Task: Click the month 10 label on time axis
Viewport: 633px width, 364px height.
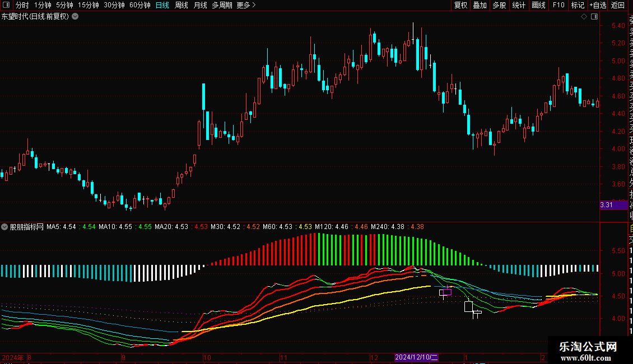Action: [x=207, y=357]
